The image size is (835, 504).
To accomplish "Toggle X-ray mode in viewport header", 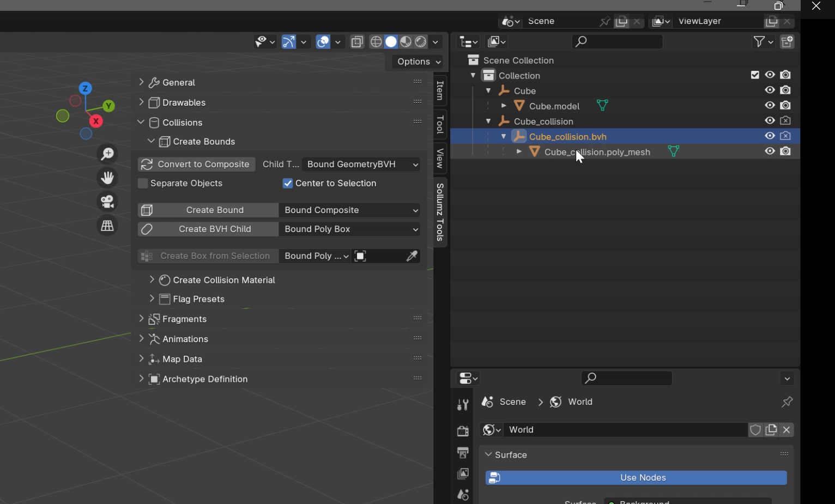I will pos(357,42).
